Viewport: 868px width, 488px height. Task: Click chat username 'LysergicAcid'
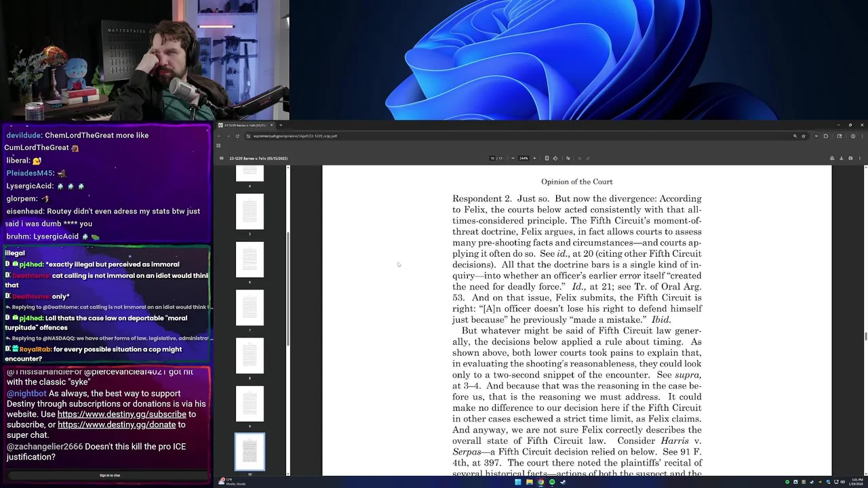click(29, 186)
